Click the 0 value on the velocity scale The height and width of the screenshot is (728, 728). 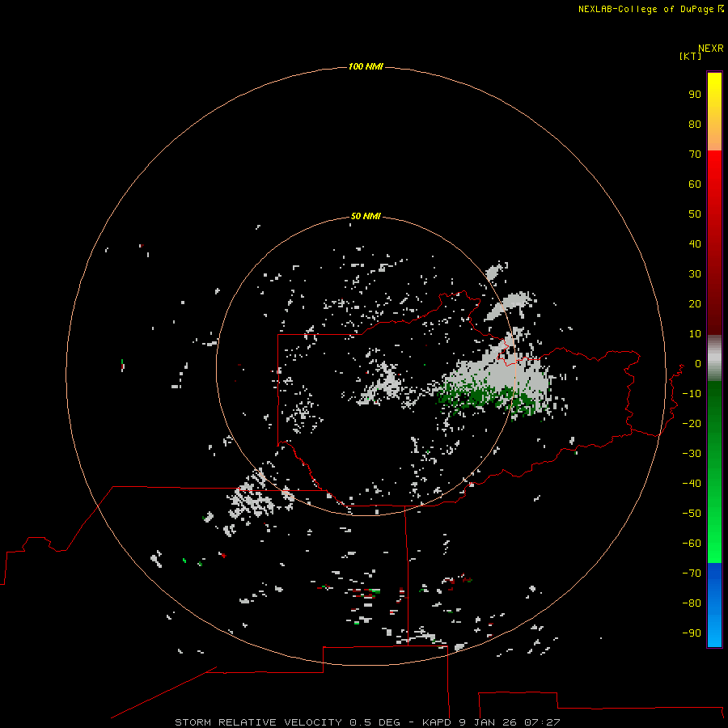click(697, 364)
